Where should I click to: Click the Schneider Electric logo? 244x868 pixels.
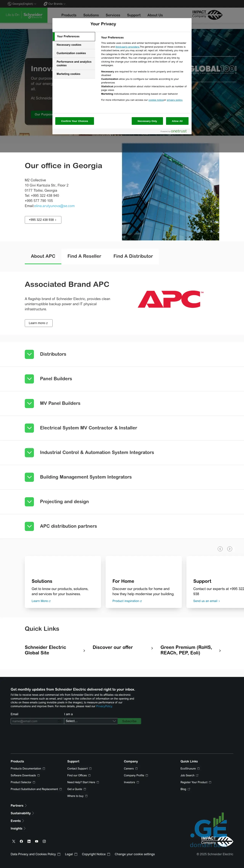tap(33, 15)
